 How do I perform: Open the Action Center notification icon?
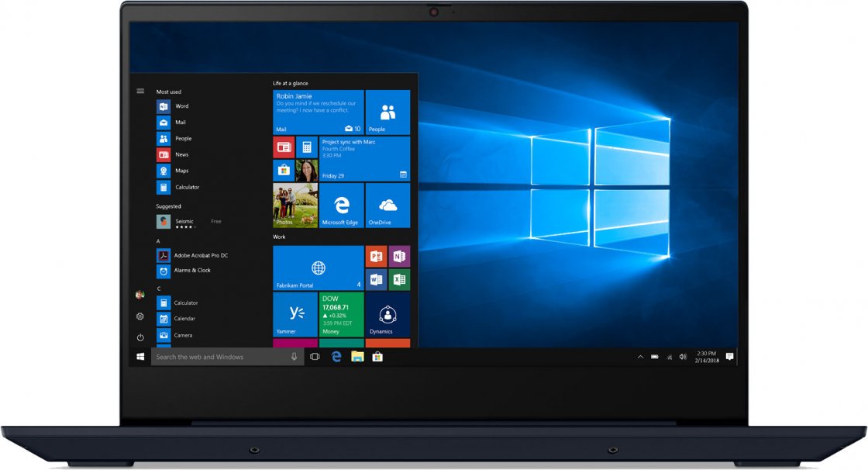point(729,357)
